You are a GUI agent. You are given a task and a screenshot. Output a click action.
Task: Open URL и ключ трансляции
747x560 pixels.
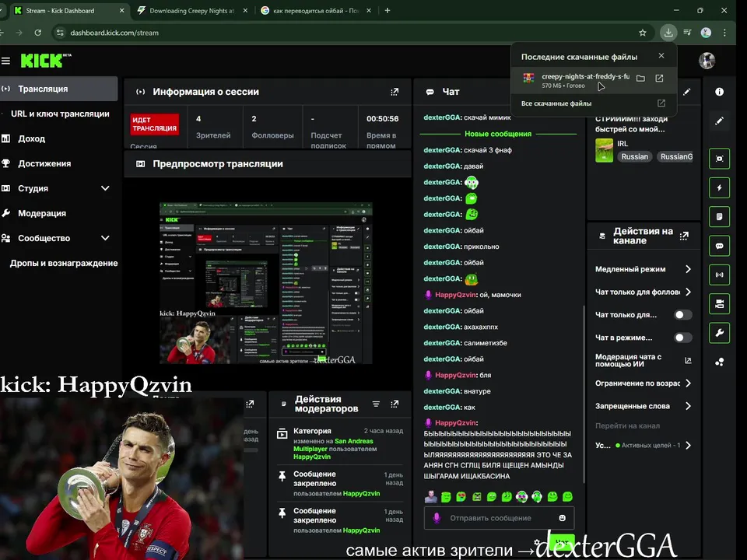click(x=60, y=114)
